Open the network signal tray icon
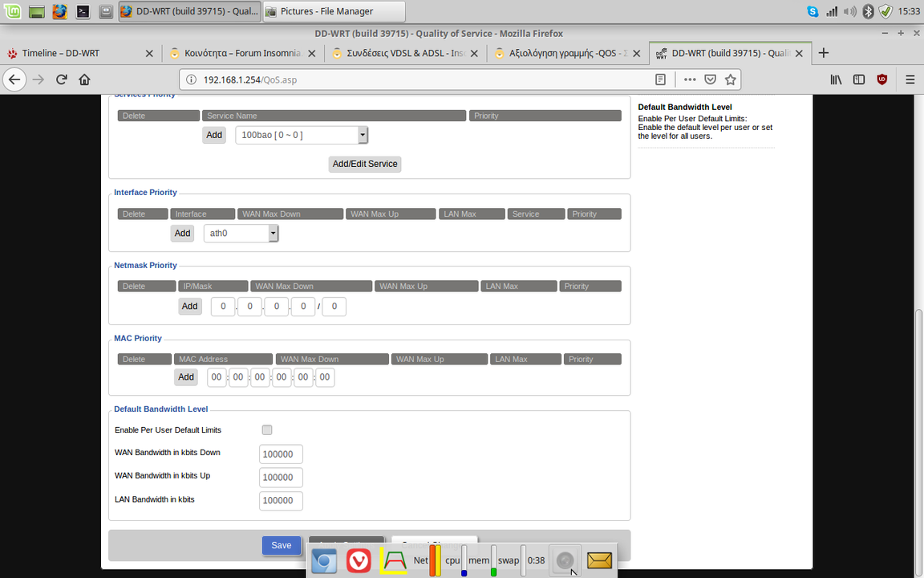 (x=832, y=11)
